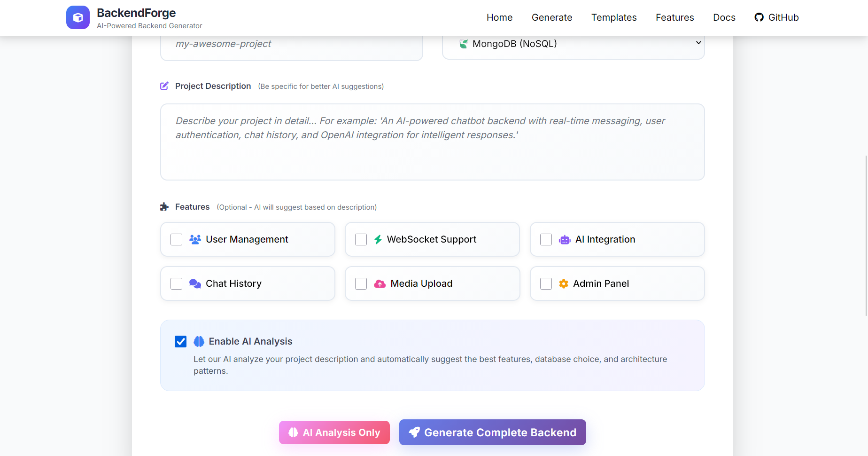Click the AI Integration robot icon
The height and width of the screenshot is (456, 868).
point(565,239)
